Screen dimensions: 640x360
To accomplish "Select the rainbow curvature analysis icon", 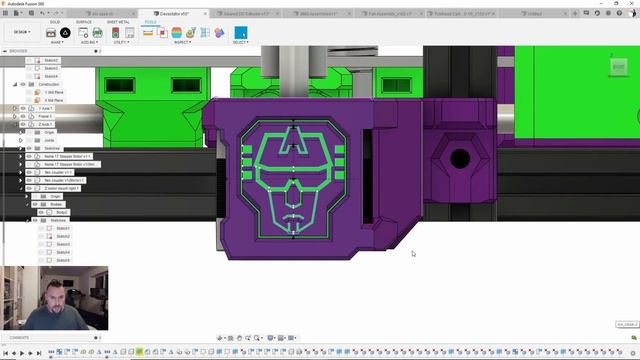I will point(176,33).
